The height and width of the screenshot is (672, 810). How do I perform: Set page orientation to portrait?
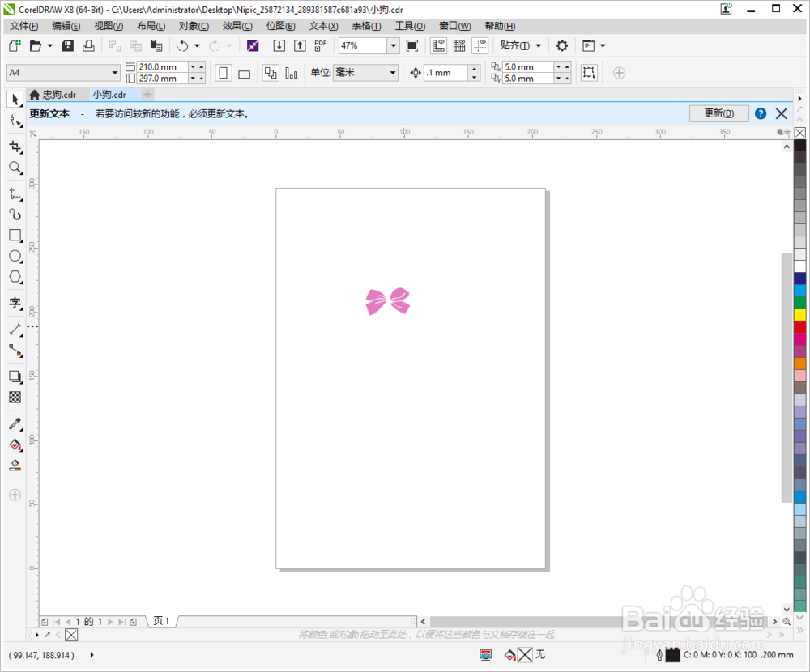point(224,73)
